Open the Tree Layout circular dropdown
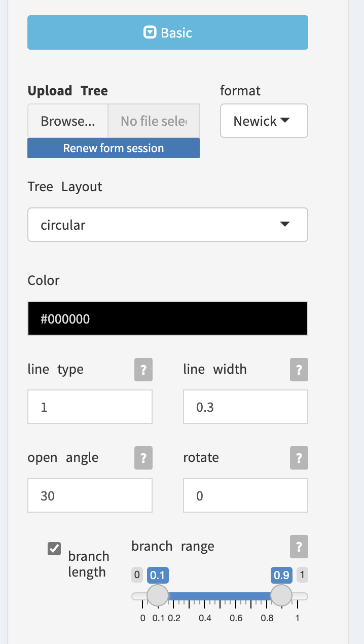 pos(167,225)
